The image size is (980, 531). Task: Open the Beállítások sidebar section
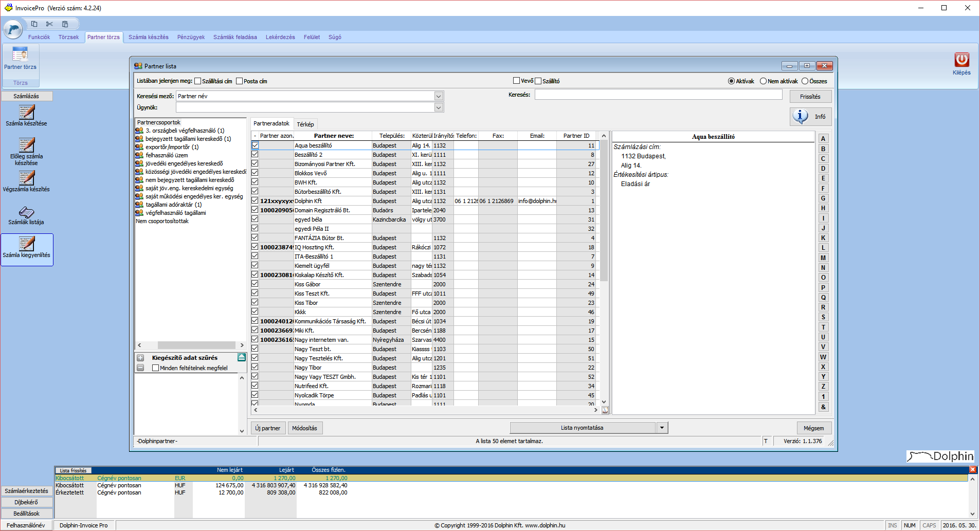coord(27,514)
